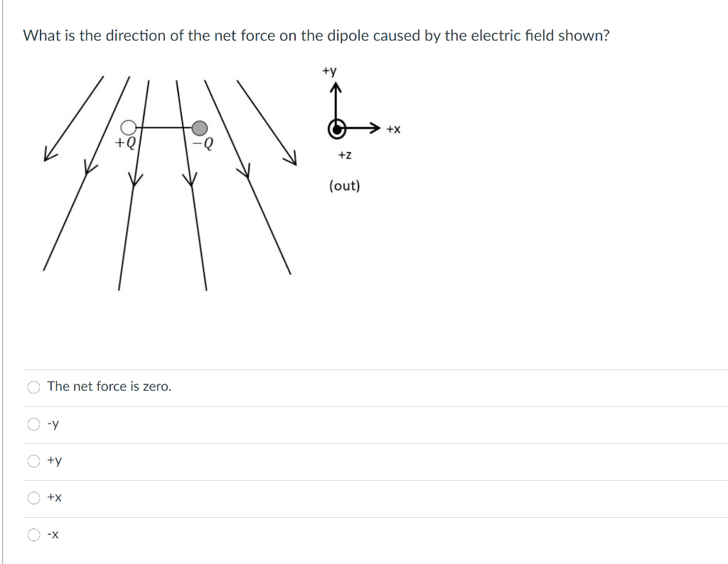This screenshot has height=564, width=728.
Task: Select the '-x' answer option
Action: (33, 534)
